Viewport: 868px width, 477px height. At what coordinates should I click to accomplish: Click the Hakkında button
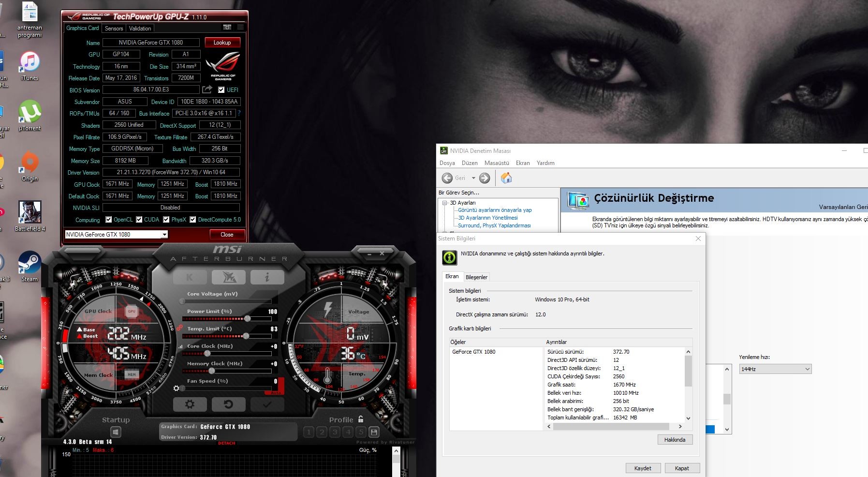675,440
